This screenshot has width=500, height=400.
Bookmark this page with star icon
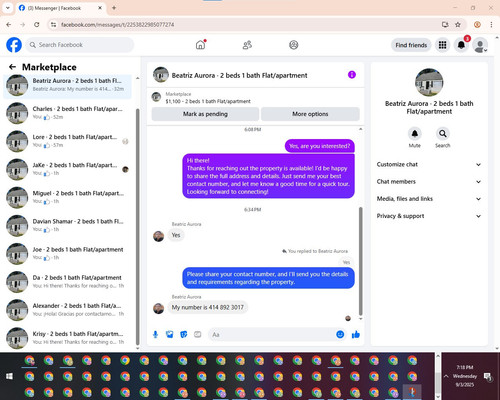pyautogui.click(x=458, y=24)
